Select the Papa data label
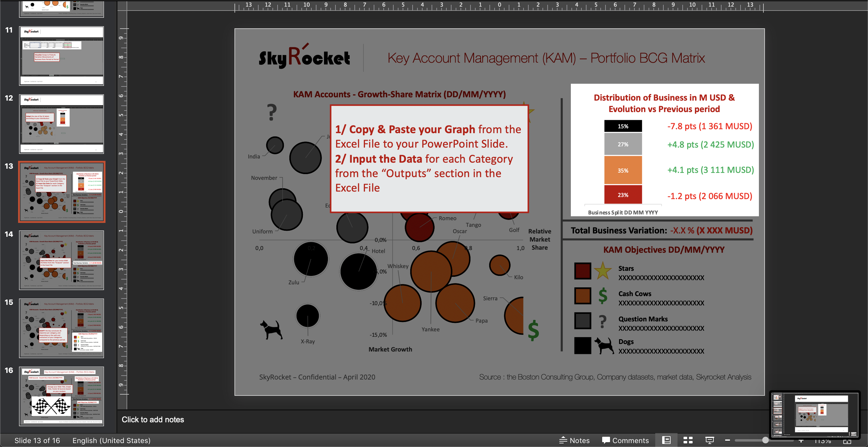The height and width of the screenshot is (447, 868). tap(482, 320)
